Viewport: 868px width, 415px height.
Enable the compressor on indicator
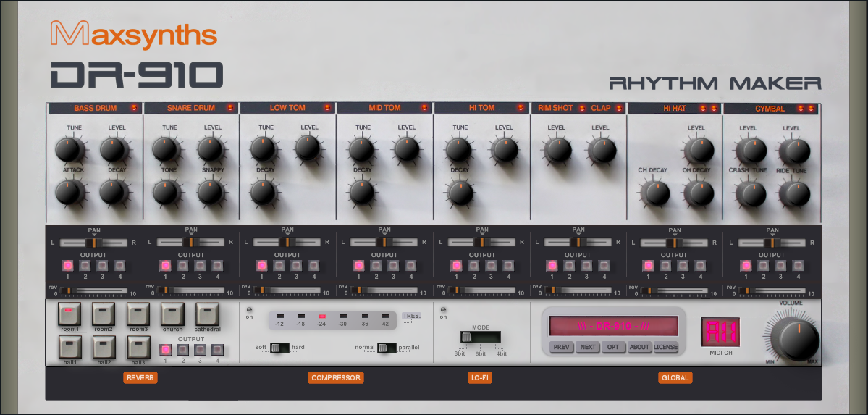tap(250, 309)
